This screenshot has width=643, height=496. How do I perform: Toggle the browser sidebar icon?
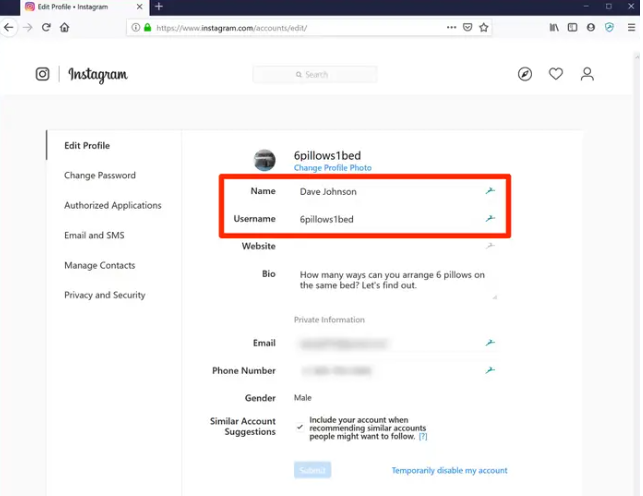click(572, 27)
